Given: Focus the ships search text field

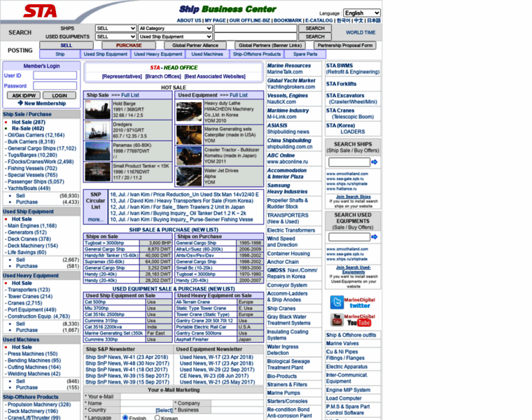Looking at the screenshot, I should [255, 28].
